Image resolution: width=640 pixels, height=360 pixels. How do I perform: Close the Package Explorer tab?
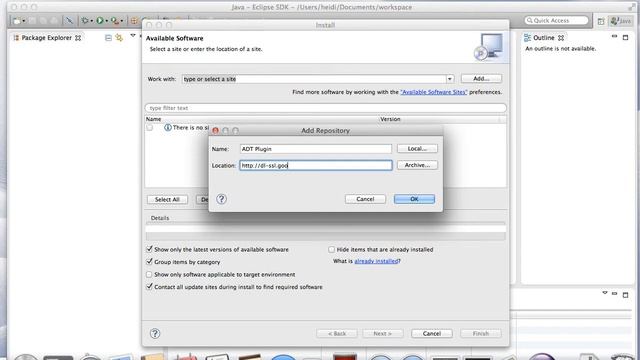point(78,38)
